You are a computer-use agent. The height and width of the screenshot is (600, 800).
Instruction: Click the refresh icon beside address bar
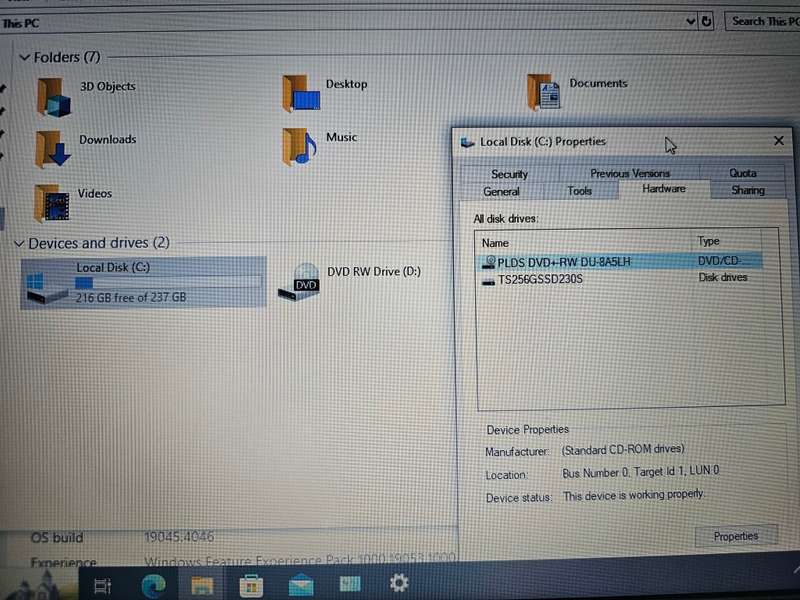(707, 21)
